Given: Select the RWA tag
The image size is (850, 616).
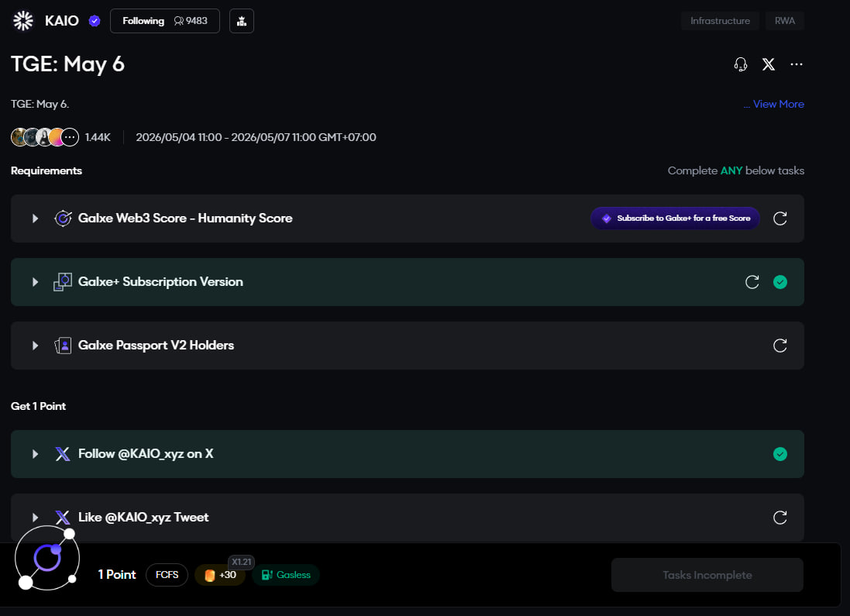Looking at the screenshot, I should (784, 21).
